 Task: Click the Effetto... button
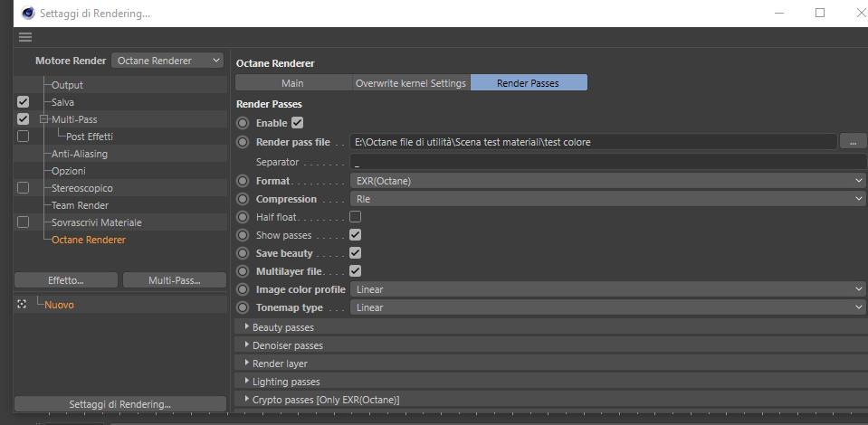[x=66, y=280]
